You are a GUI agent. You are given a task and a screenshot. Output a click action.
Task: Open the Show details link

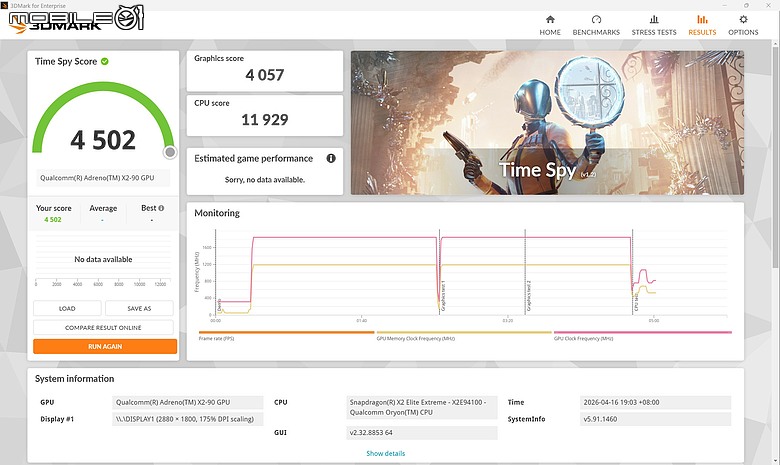[386, 454]
